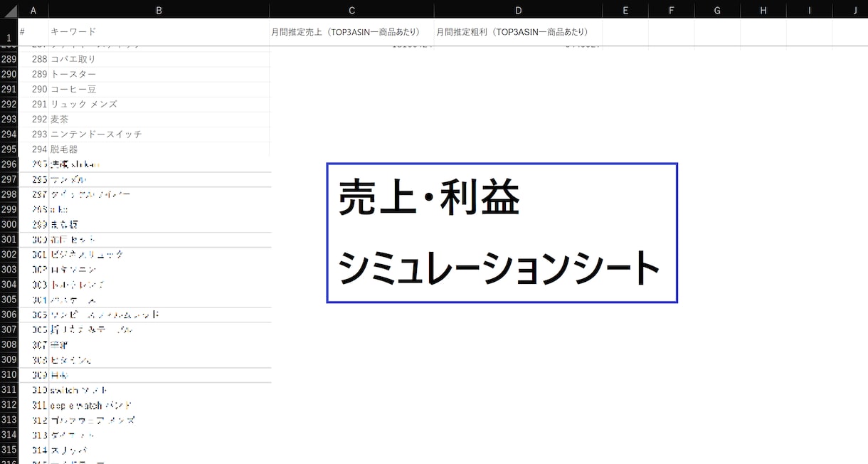The height and width of the screenshot is (464, 868).
Task: Select the # cell beside 'コバエ取り'
Action: (x=33, y=59)
